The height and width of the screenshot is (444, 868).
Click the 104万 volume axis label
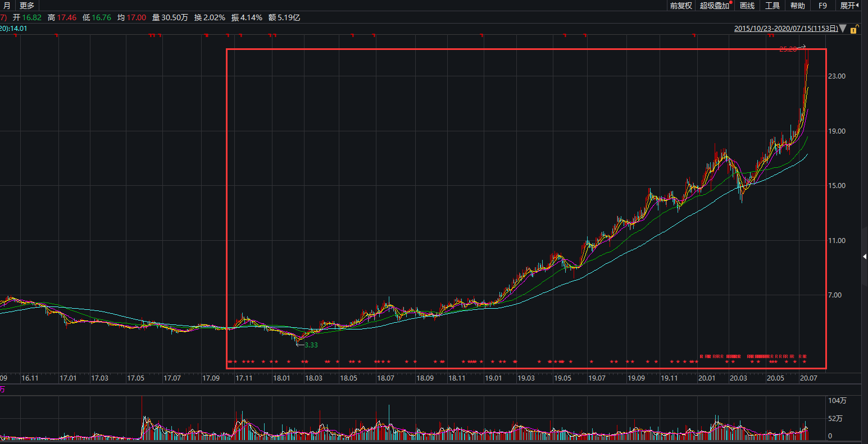(838, 400)
